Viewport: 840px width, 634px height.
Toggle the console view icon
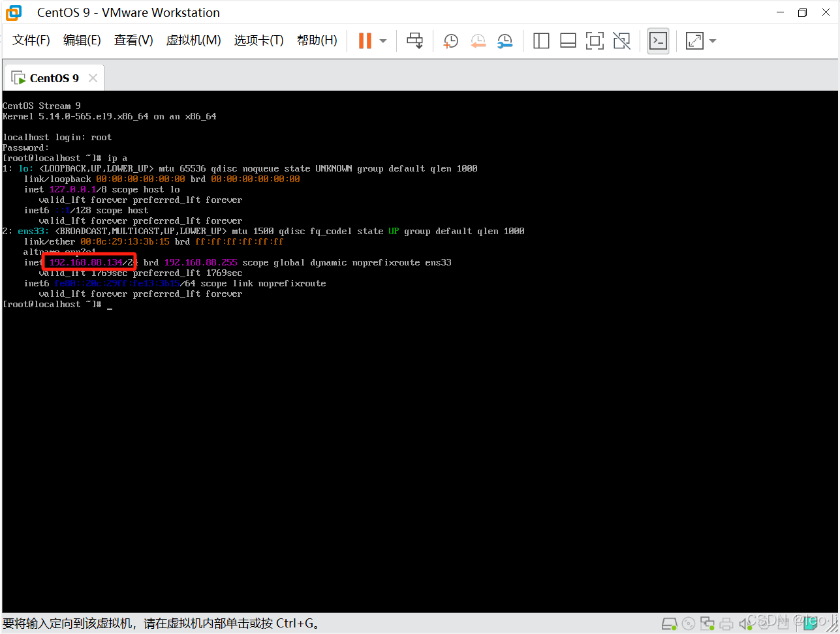pos(658,40)
